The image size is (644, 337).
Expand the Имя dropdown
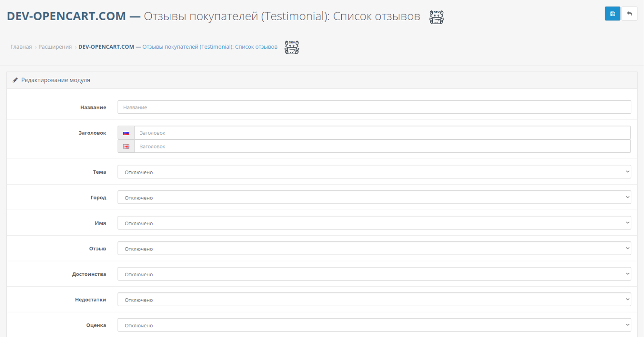374,223
